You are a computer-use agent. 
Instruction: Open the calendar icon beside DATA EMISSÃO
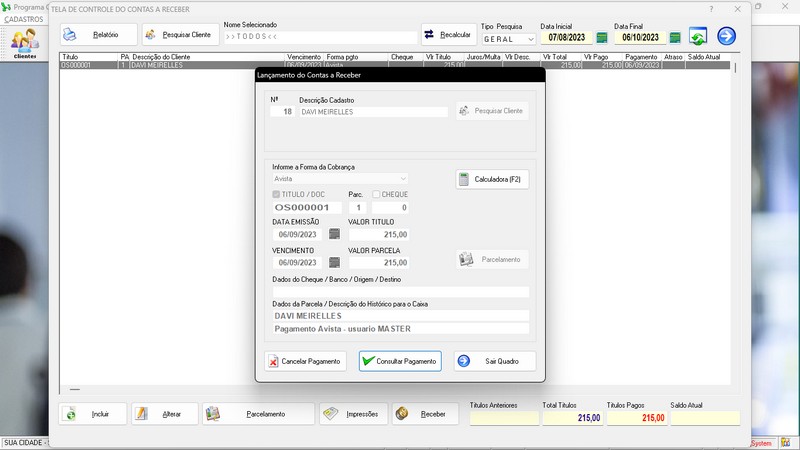(x=334, y=234)
